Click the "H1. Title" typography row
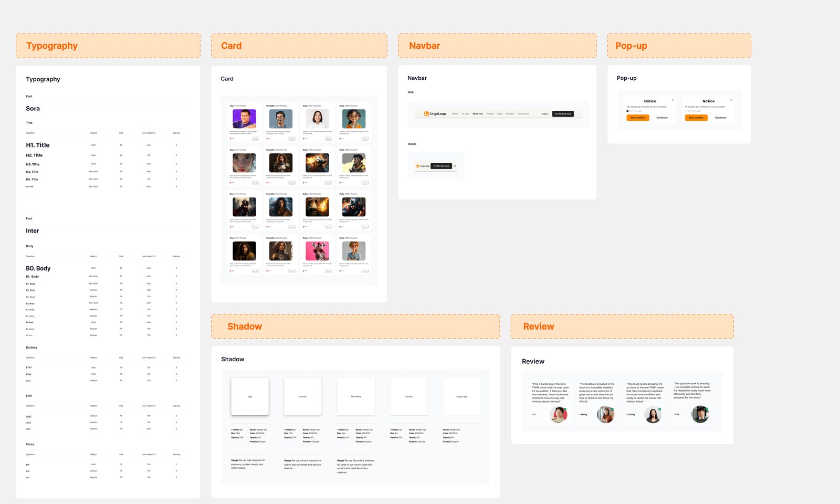The width and height of the screenshot is (840, 504). (x=108, y=145)
